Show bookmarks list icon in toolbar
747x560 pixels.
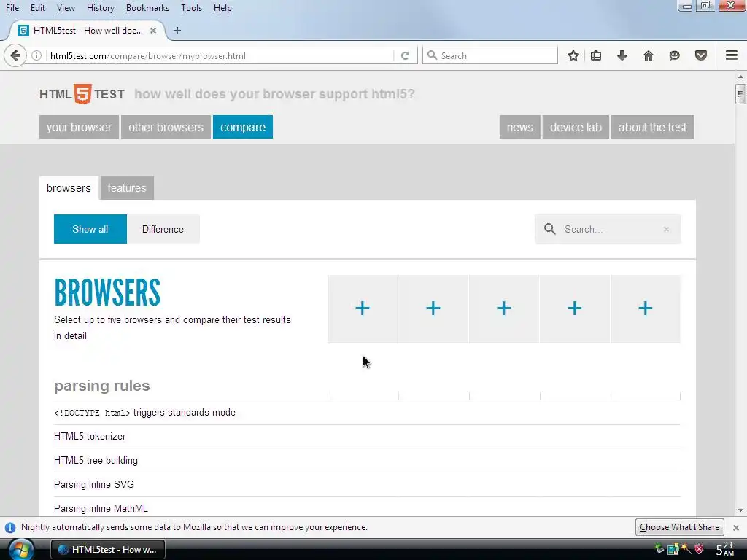pos(596,55)
